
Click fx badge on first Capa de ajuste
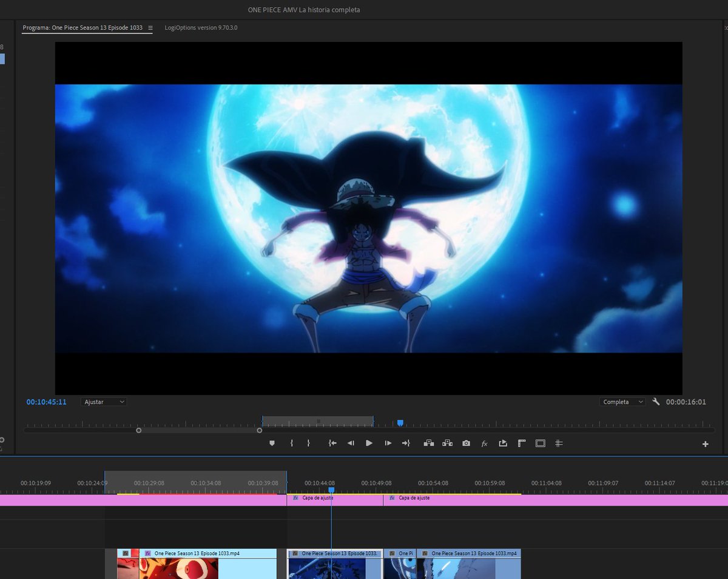[295, 498]
